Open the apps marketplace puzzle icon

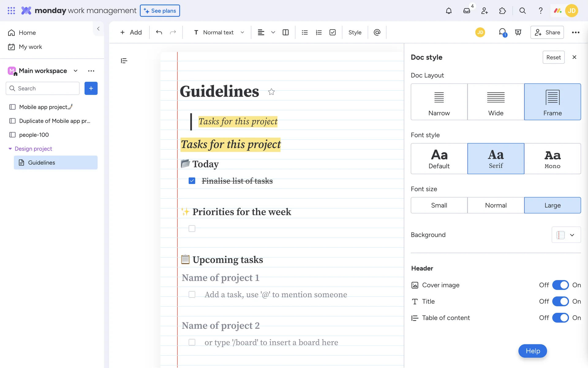pos(503,11)
